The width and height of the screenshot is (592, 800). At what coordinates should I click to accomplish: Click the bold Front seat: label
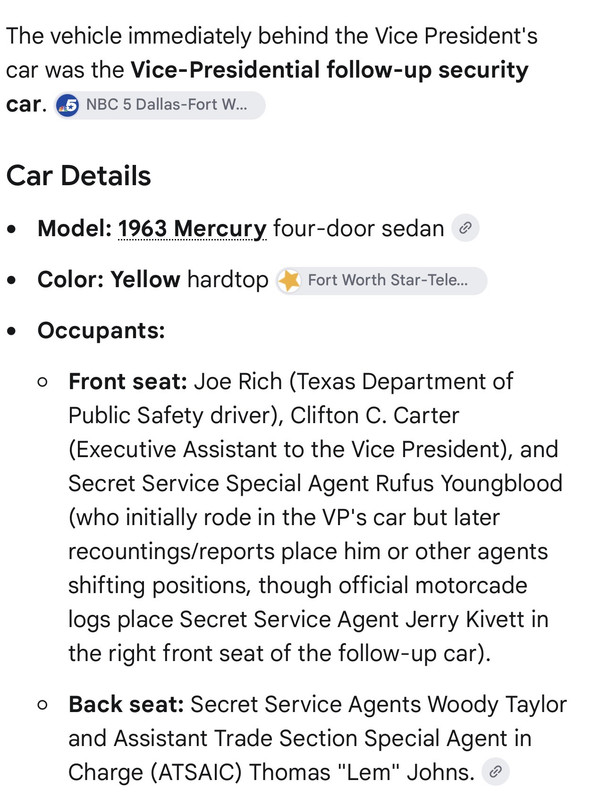tap(128, 382)
